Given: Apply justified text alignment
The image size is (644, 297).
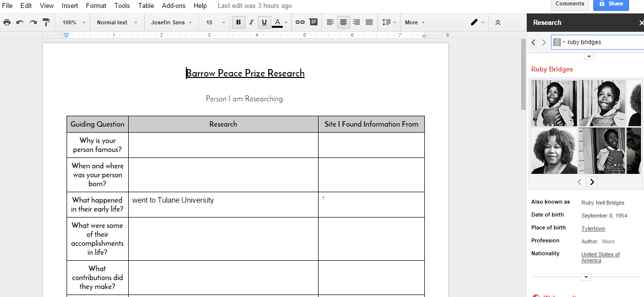Looking at the screenshot, I should click(369, 22).
